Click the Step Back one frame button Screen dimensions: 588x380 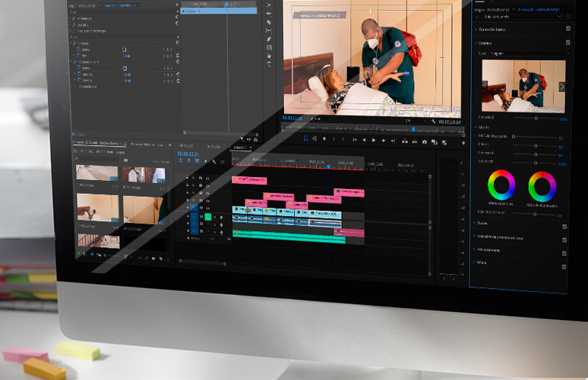coord(363,141)
